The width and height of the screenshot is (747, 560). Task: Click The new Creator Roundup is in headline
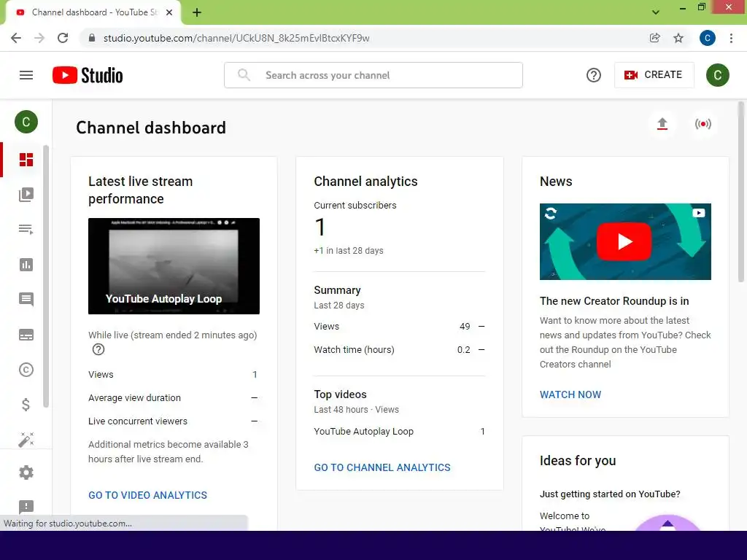point(614,301)
